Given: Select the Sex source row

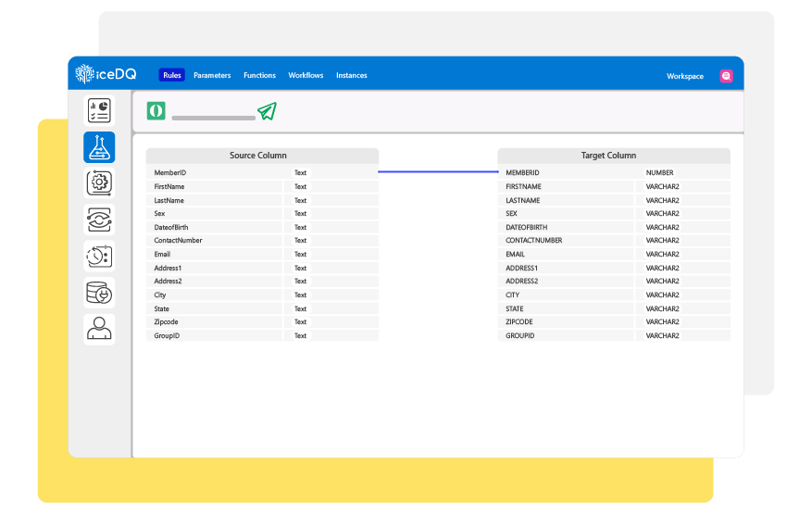Looking at the screenshot, I should point(262,214).
